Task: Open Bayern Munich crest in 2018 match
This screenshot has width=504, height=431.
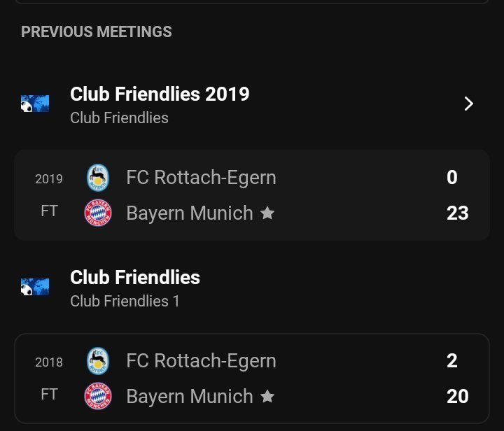Action: point(98,396)
